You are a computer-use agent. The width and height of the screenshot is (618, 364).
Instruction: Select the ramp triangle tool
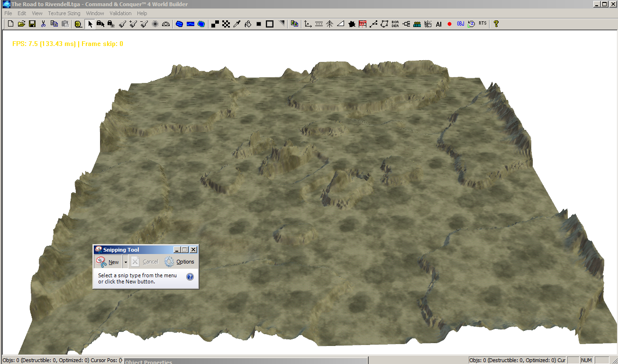341,24
